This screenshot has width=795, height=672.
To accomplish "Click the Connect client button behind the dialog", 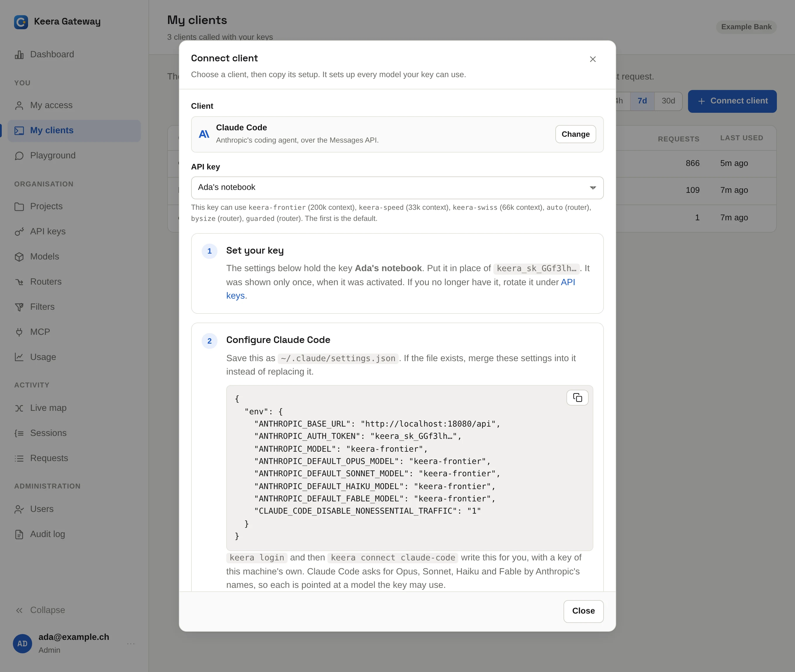I will coord(732,101).
